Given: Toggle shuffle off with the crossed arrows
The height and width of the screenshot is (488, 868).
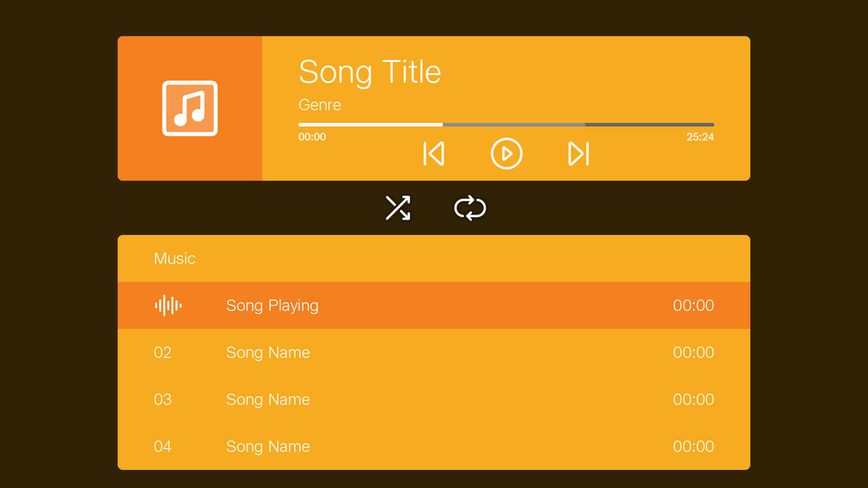Looking at the screenshot, I should 398,208.
